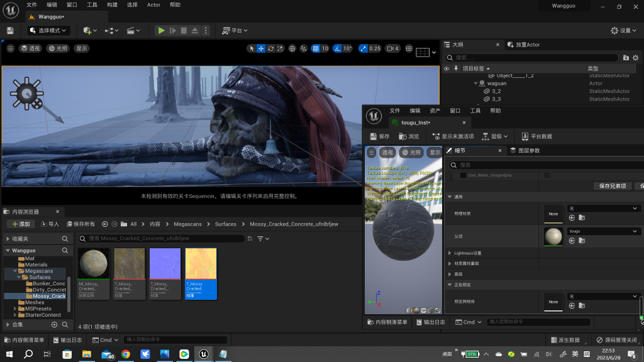Click search icon in Wangguo folder header
644x362 pixels.
pyautogui.click(x=65, y=250)
